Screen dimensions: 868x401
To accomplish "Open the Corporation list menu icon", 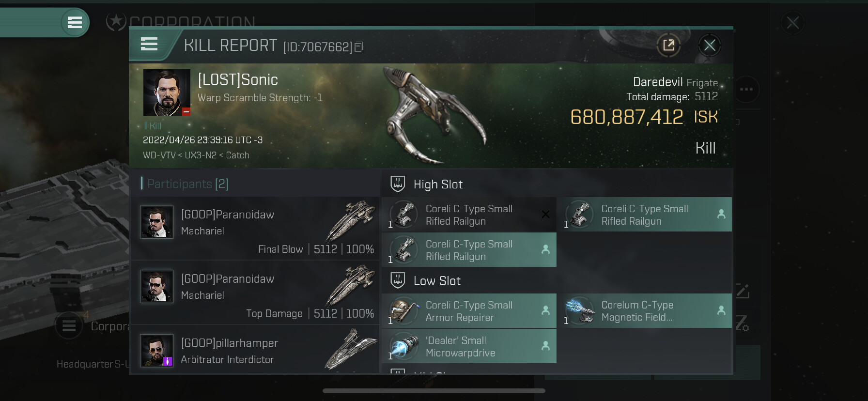I will tap(69, 325).
